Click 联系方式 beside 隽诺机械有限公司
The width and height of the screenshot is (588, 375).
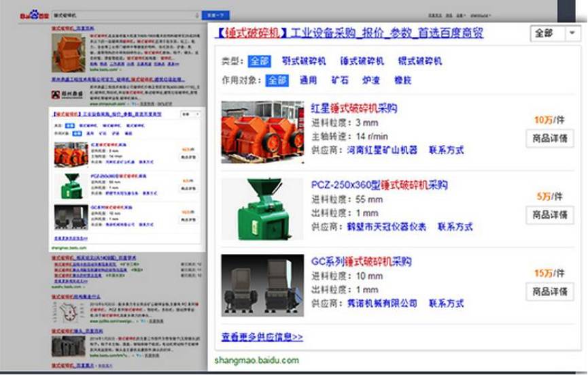click(446, 304)
